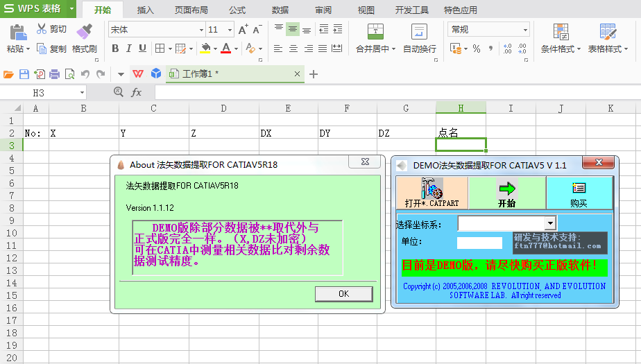Apply the red font color
Viewport: 641px width, 364px height.
click(225, 49)
